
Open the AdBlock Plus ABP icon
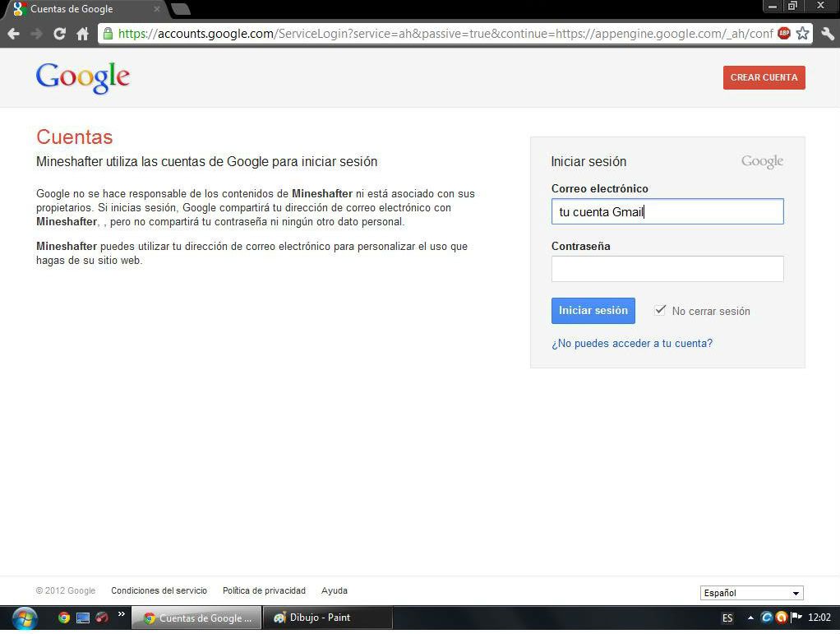784,33
